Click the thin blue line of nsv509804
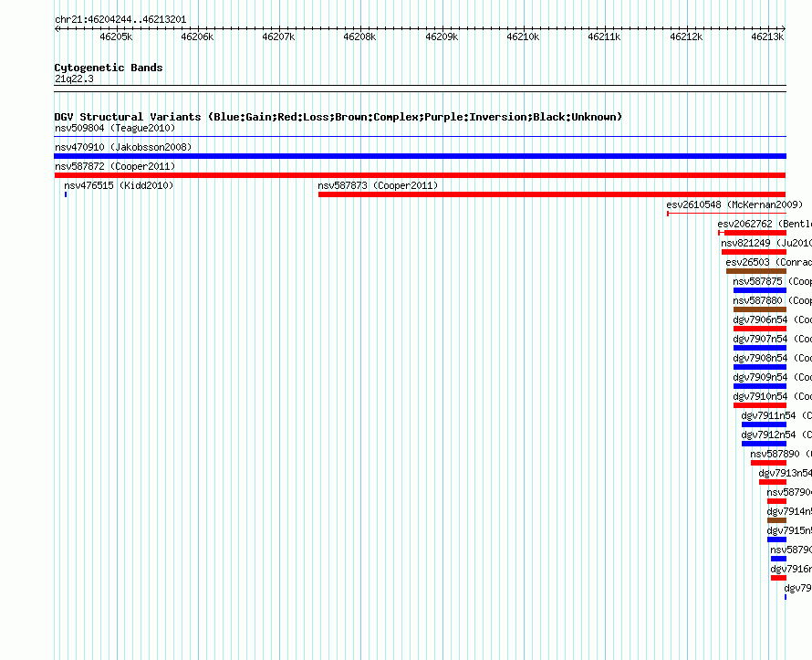The height and width of the screenshot is (660, 812). [420, 137]
